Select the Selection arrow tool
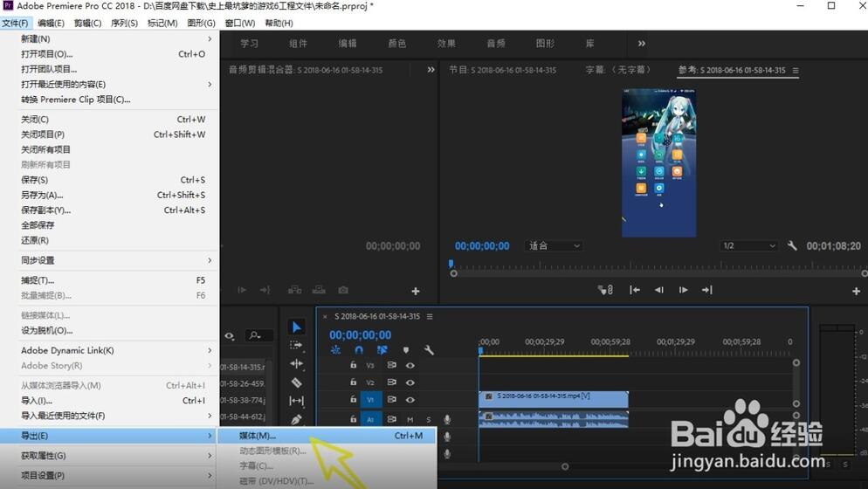Viewport: 868px width, 489px height. tap(297, 327)
